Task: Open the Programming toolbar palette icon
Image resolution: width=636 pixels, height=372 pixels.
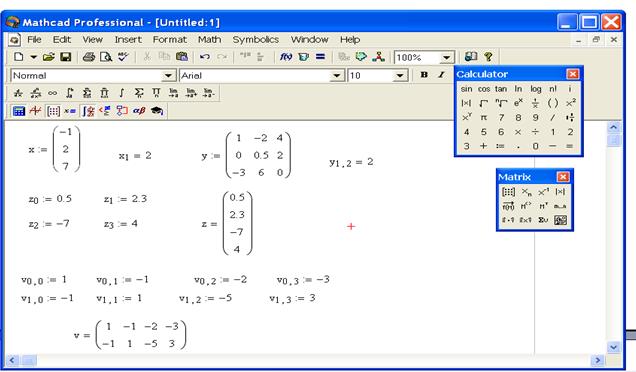Action: pyautogui.click(x=122, y=111)
